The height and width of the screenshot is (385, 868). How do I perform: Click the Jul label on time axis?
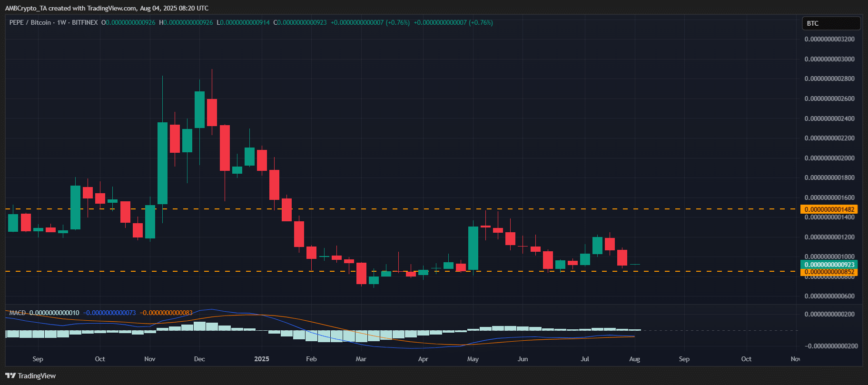click(x=585, y=359)
